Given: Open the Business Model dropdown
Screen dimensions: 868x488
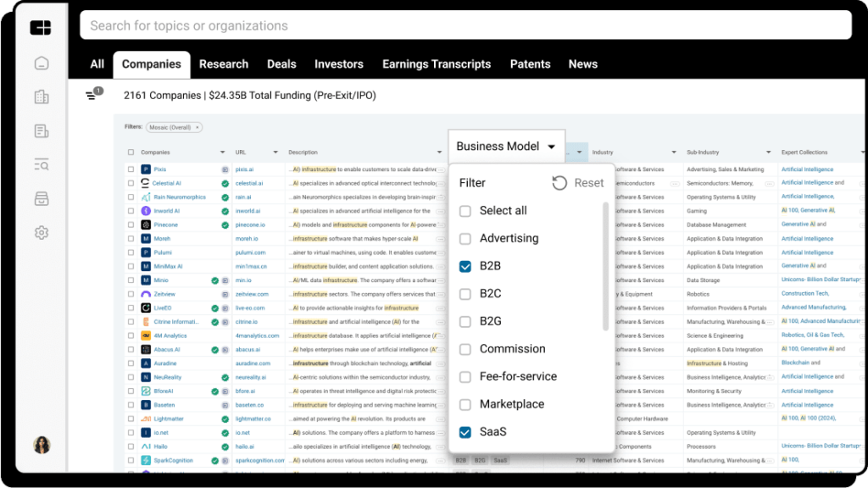Looking at the screenshot, I should [x=506, y=146].
